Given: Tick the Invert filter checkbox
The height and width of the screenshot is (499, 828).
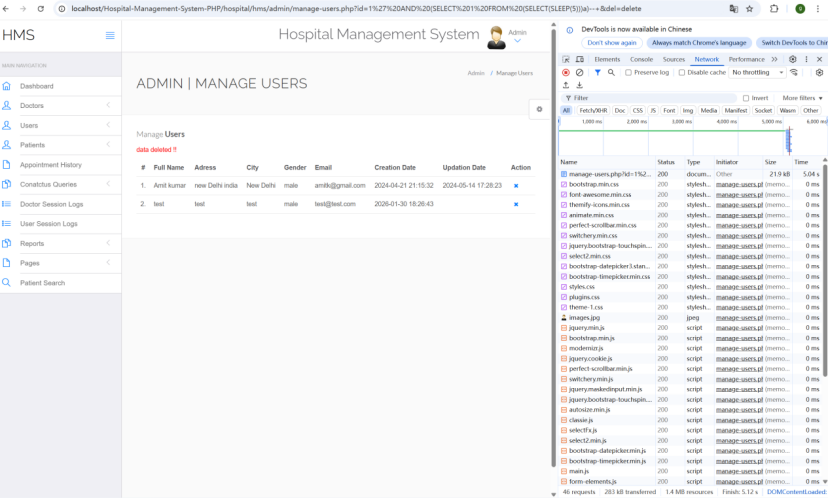Looking at the screenshot, I should pyautogui.click(x=746, y=98).
